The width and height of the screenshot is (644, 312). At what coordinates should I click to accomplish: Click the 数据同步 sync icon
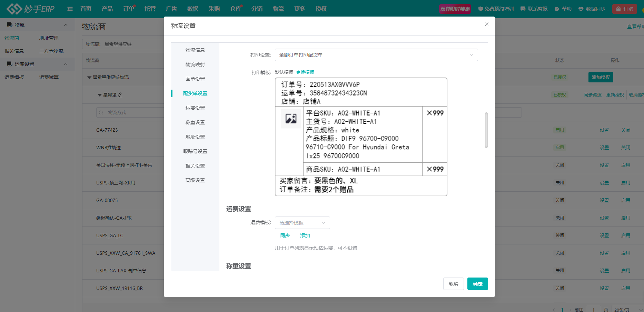pos(581,9)
